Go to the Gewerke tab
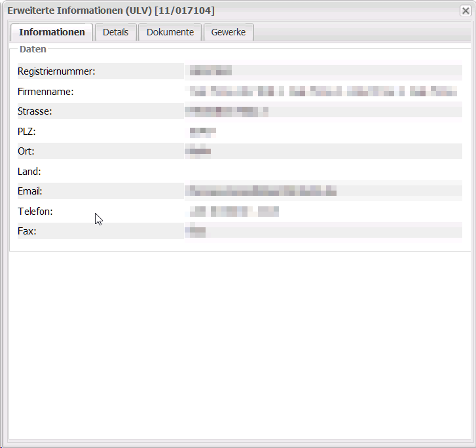 point(228,32)
